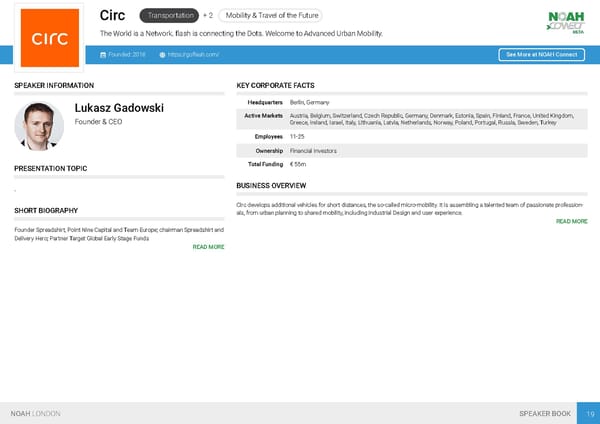600x424 pixels.
Task: Click the Speaker Information section heading
Action: pyautogui.click(x=54, y=86)
